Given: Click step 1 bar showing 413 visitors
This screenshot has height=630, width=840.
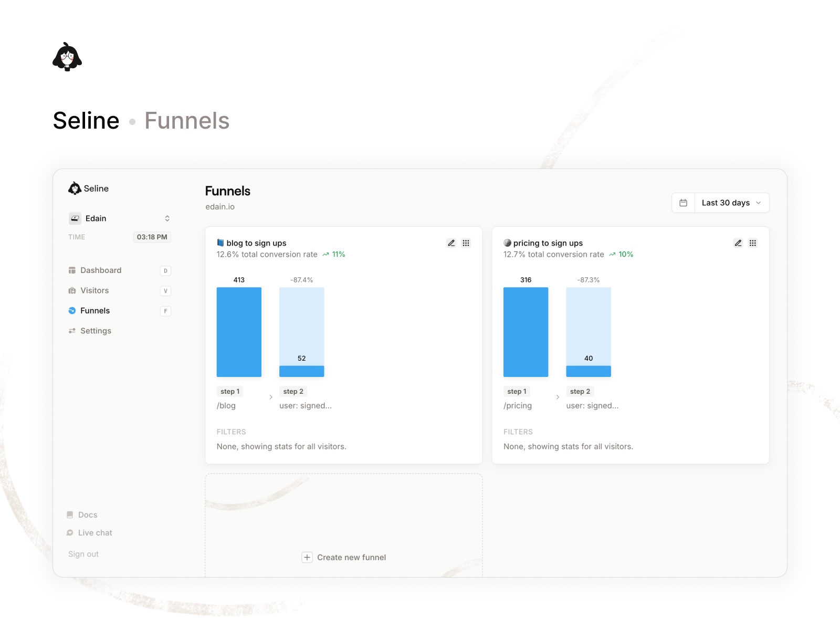Looking at the screenshot, I should [x=239, y=332].
